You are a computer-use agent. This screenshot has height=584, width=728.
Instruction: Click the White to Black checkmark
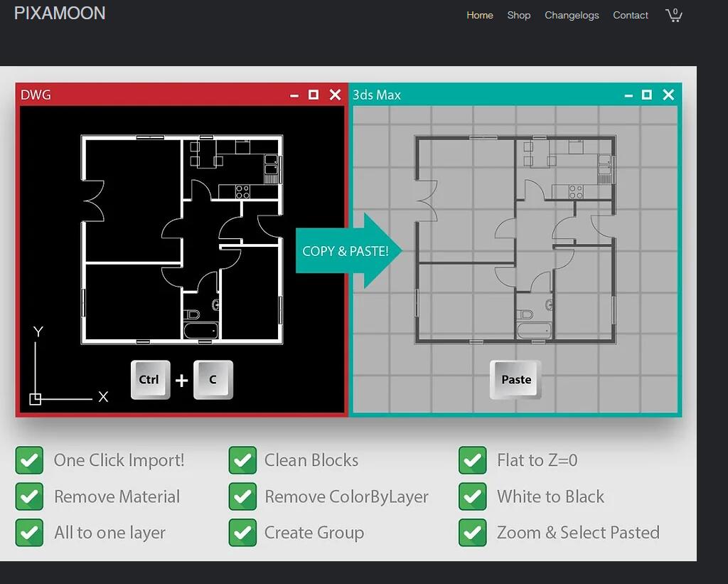473,497
